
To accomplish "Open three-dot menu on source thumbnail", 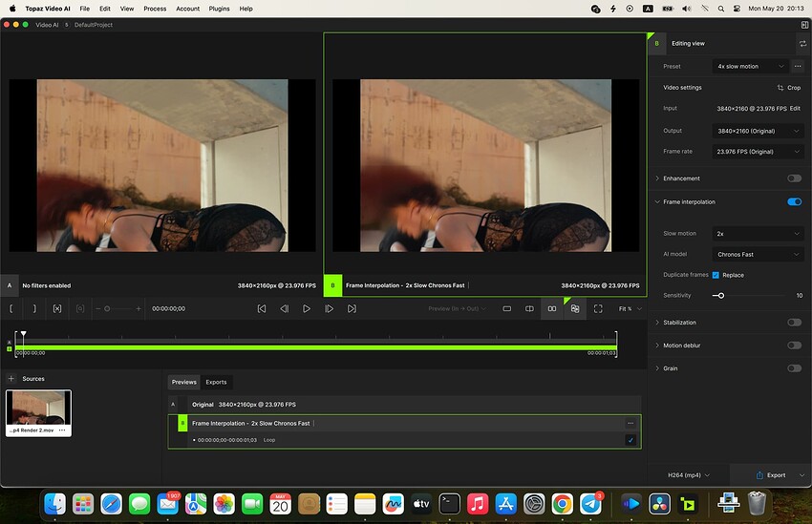I will (x=62, y=430).
